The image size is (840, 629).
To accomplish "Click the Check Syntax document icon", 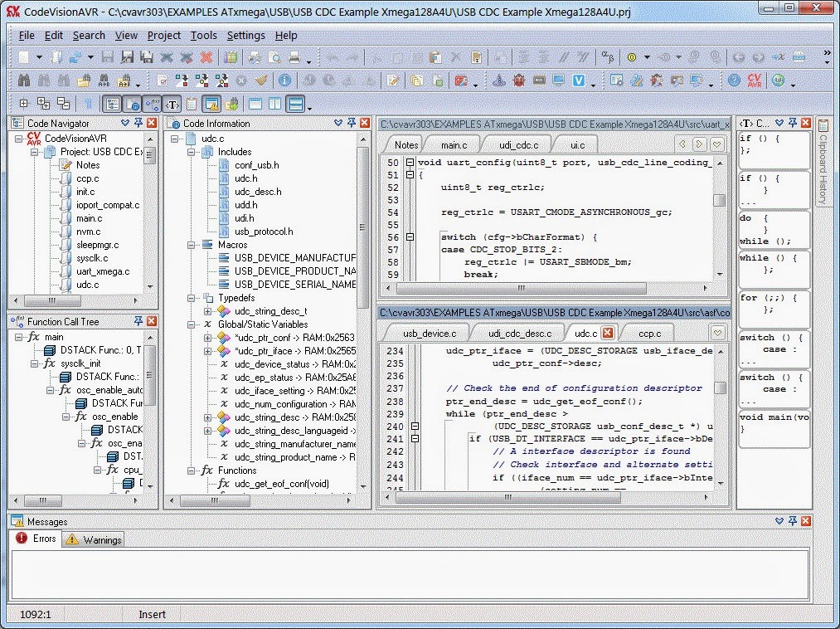I will coord(162,80).
